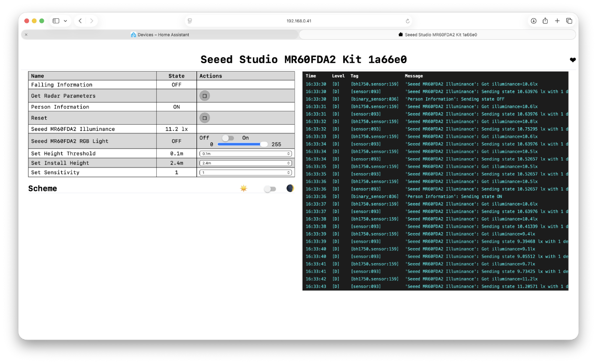Image resolution: width=597 pixels, height=364 pixels.
Task: Select the Seeed Studio MR60FDA2 Kit tab
Action: [438, 35]
